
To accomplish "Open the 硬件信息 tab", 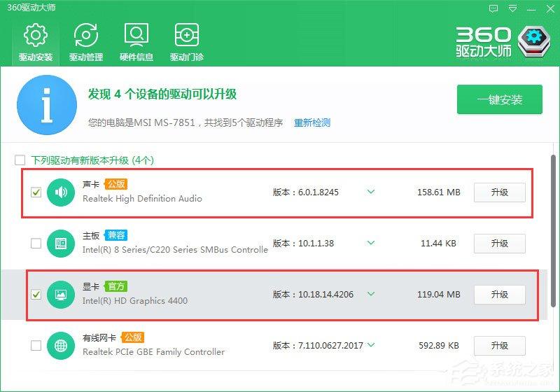I will [136, 42].
